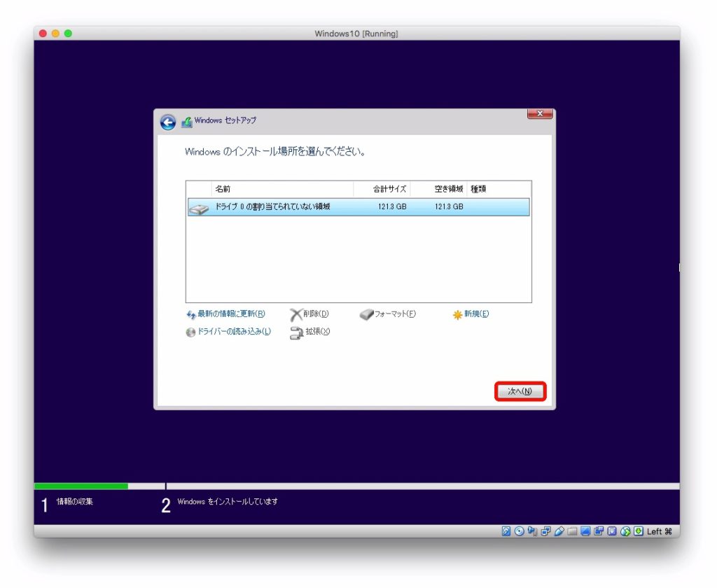Image resolution: width=717 pixels, height=588 pixels.
Task: Click the hard disk activity indicator icon
Action: [x=506, y=531]
